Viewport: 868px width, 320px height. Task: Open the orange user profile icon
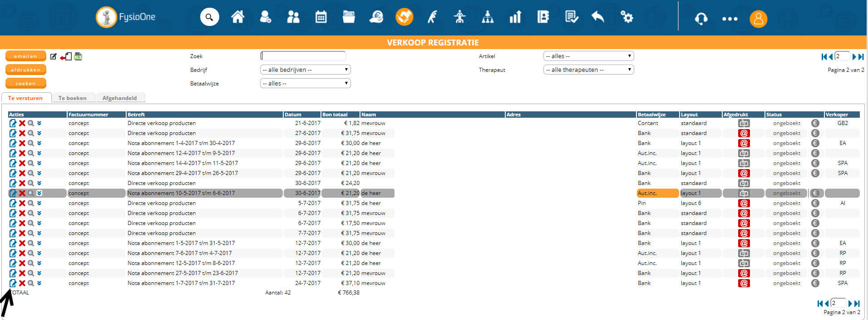(x=758, y=19)
